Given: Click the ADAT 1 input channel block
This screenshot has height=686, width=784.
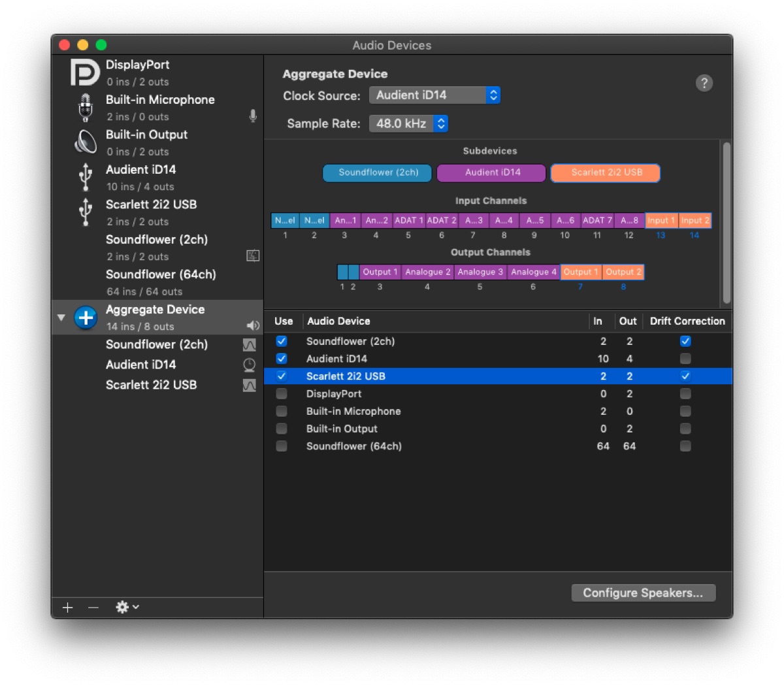Looking at the screenshot, I should [409, 221].
